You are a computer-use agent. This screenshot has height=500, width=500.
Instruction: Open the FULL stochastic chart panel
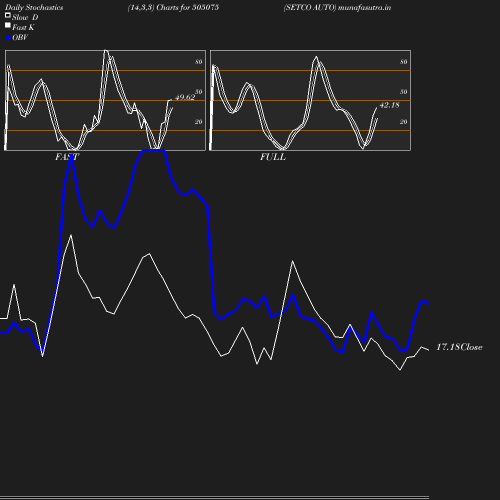tap(310, 100)
